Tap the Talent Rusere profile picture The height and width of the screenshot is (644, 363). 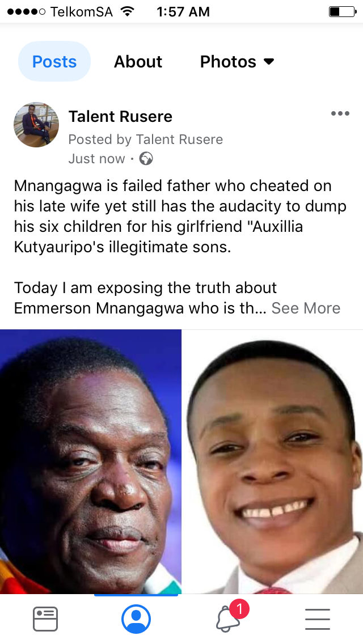pyautogui.click(x=36, y=125)
